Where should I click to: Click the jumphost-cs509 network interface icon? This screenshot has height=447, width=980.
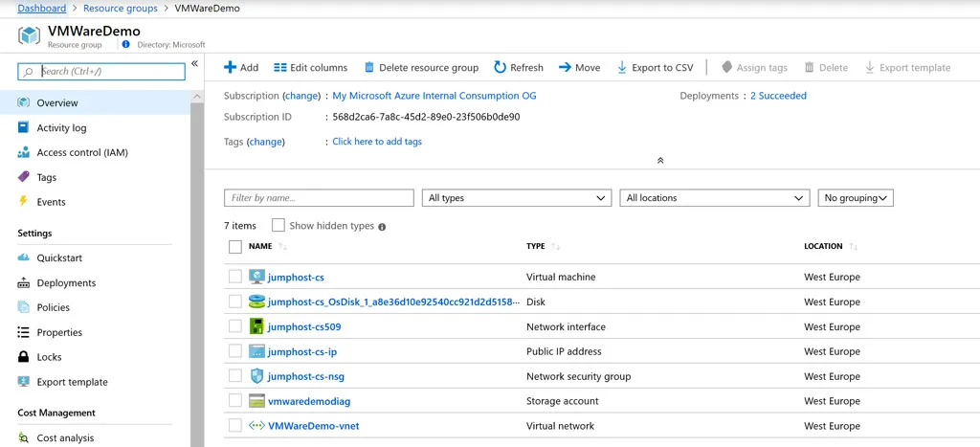click(256, 326)
